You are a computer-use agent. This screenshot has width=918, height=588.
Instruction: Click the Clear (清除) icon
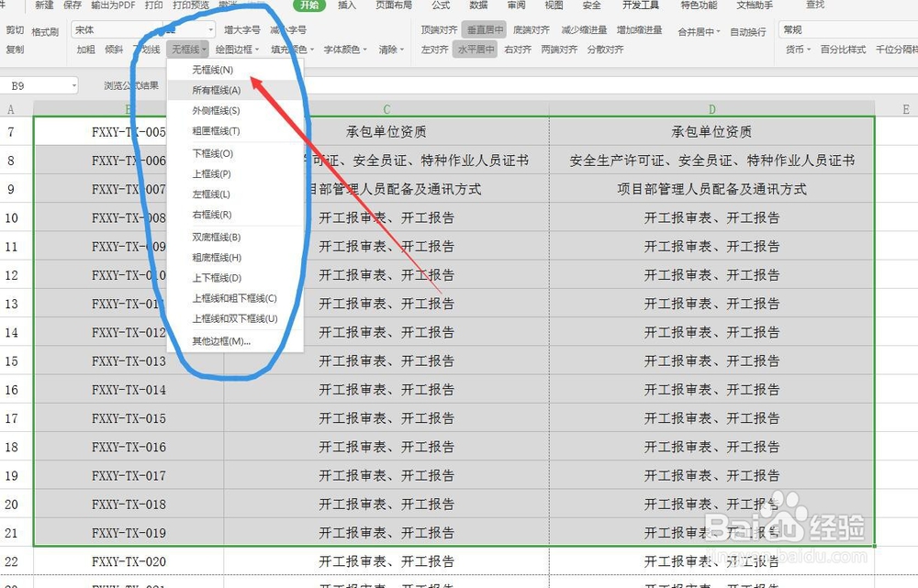(x=386, y=49)
